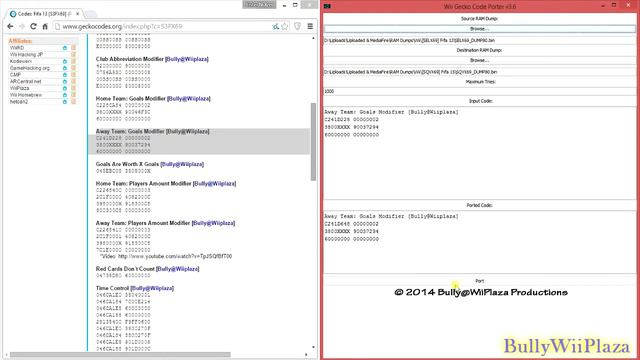Click the orange icon next to Wii Hacking JP
The width and height of the screenshot is (640, 360).
pyautogui.click(x=73, y=54)
